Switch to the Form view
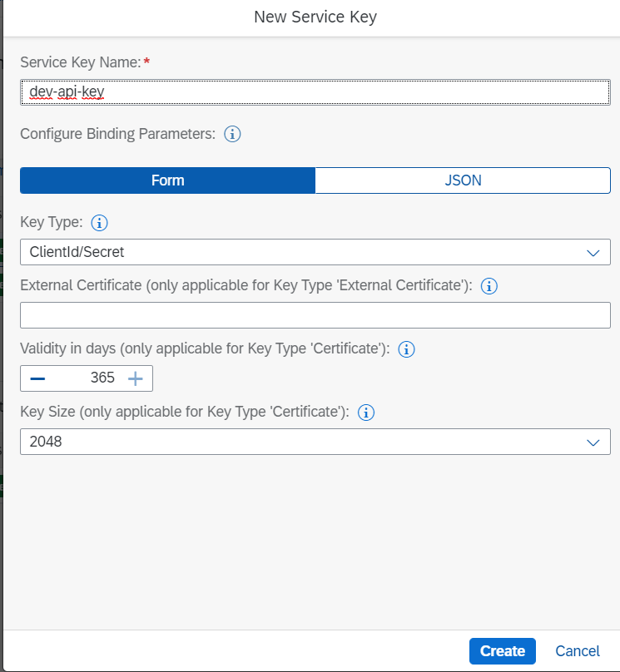Viewport: 620px width, 672px height. [167, 180]
